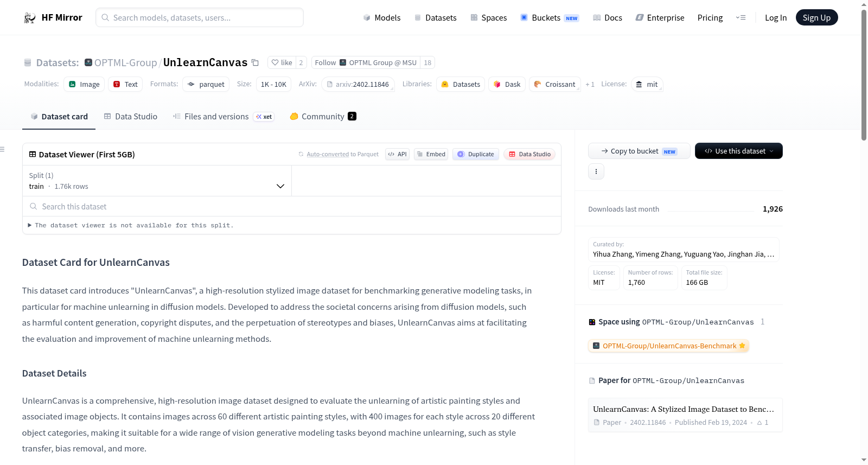Go to Spaces in top navigation
The image size is (868, 465).
click(x=488, y=17)
